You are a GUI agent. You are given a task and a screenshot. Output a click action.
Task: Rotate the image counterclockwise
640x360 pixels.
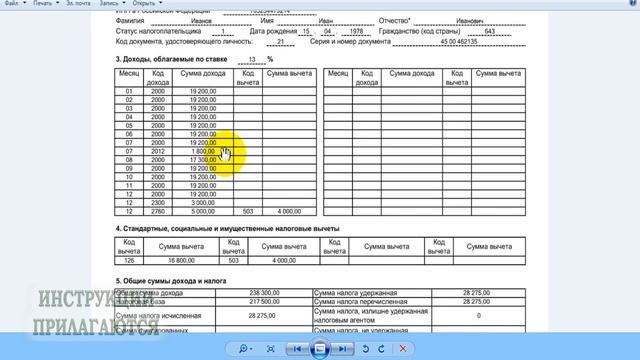pyautogui.click(x=365, y=349)
